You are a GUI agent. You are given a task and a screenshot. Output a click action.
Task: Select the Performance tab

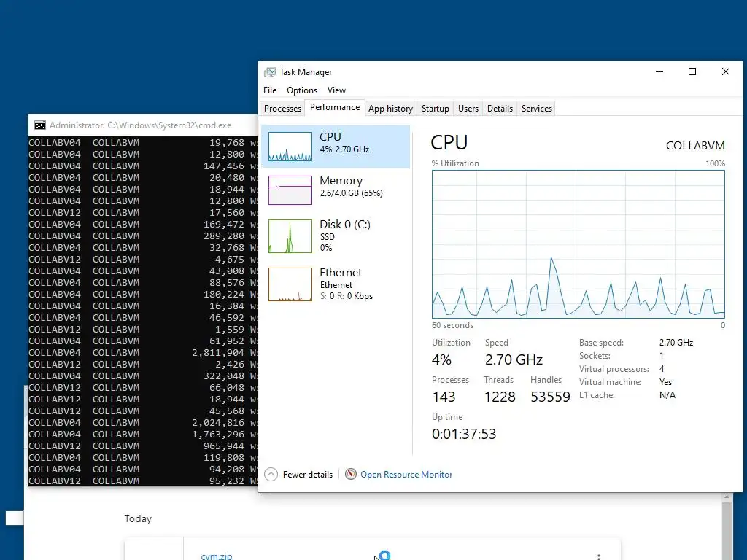pyautogui.click(x=334, y=107)
